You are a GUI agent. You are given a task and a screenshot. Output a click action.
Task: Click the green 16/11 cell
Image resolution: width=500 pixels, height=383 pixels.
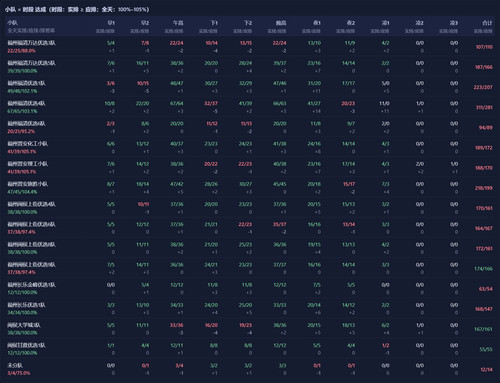click(143, 63)
